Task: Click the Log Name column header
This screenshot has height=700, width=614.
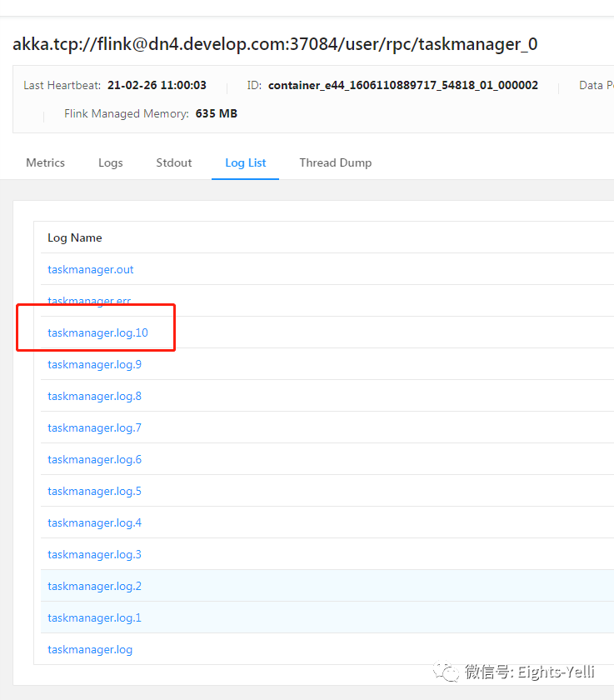Action: pos(75,238)
